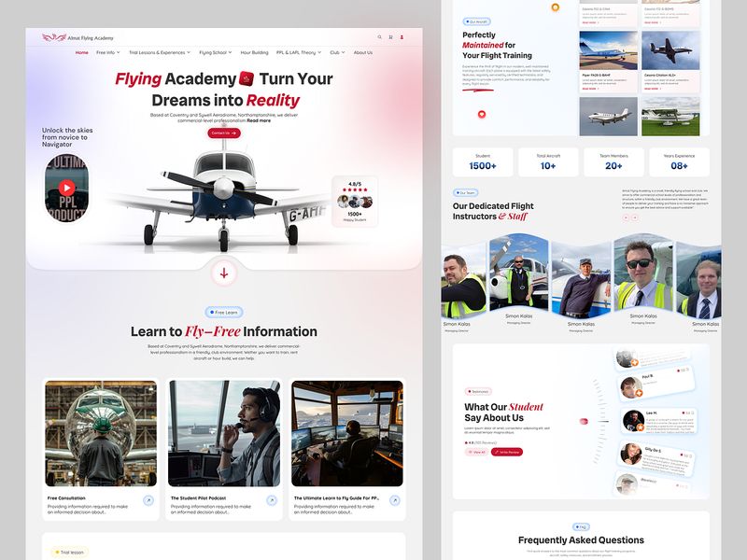The height and width of the screenshot is (560, 747).
Task: Open the Hour Building menu item
Action: click(254, 52)
